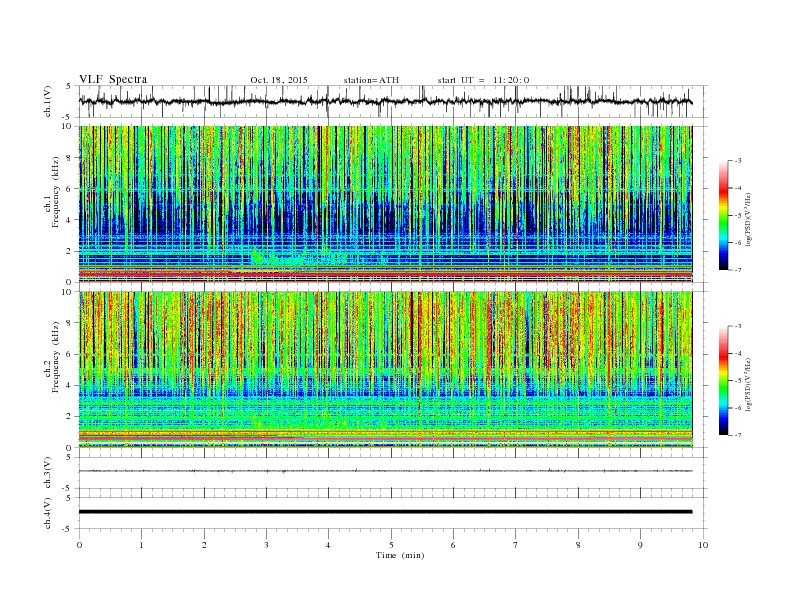Click the ch.1 spectrogram color bar

[x=723, y=215]
